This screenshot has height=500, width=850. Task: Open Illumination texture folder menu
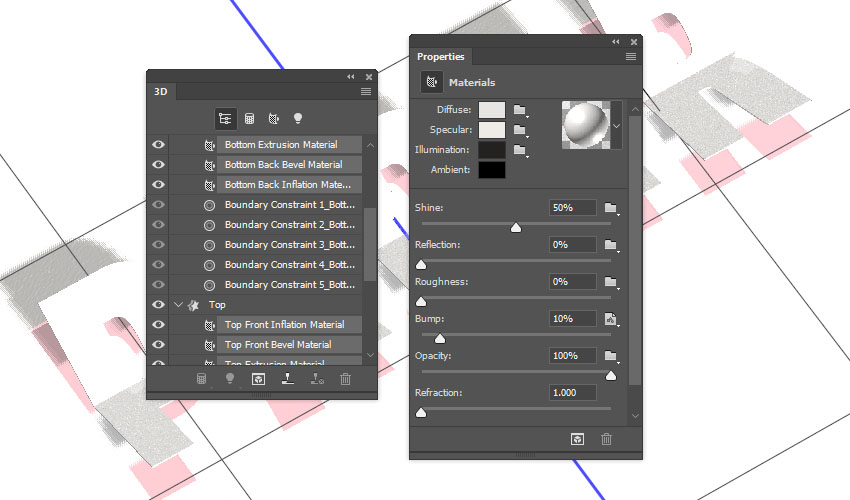coord(520,150)
